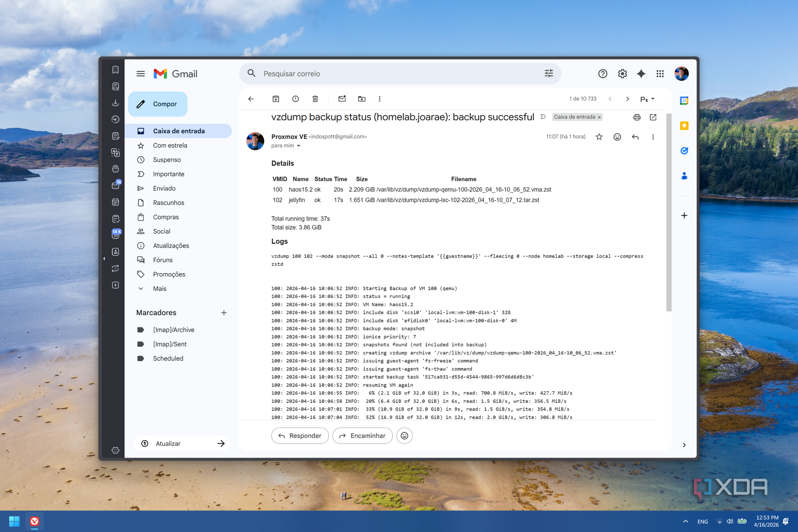Open Google Keep in the side panel

pyautogui.click(x=684, y=125)
